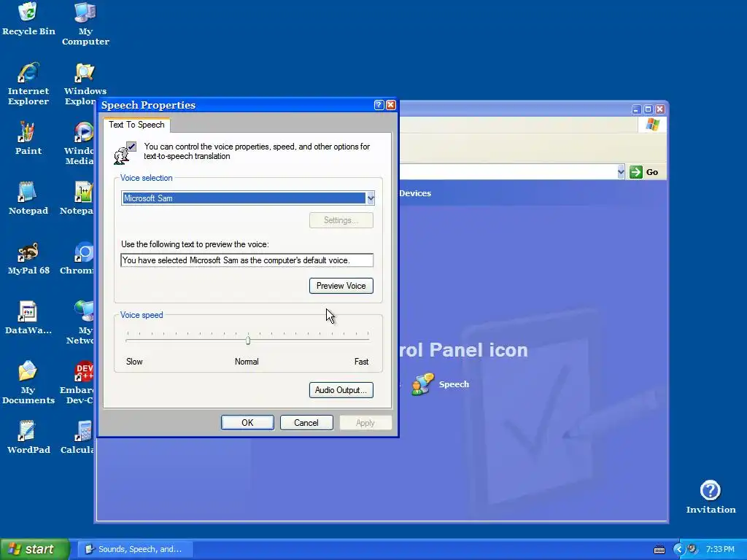Launch Internet Explorer from desktop
The width and height of the screenshot is (747, 560).
tap(28, 84)
